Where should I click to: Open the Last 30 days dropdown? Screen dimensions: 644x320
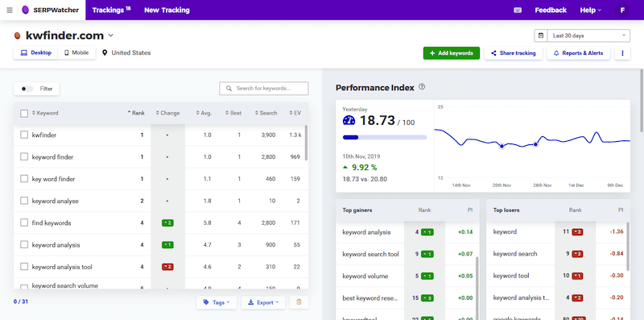point(588,35)
